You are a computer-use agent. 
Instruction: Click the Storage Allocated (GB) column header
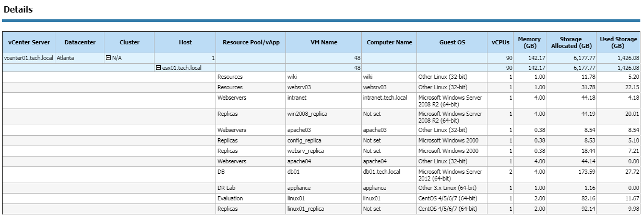point(570,42)
